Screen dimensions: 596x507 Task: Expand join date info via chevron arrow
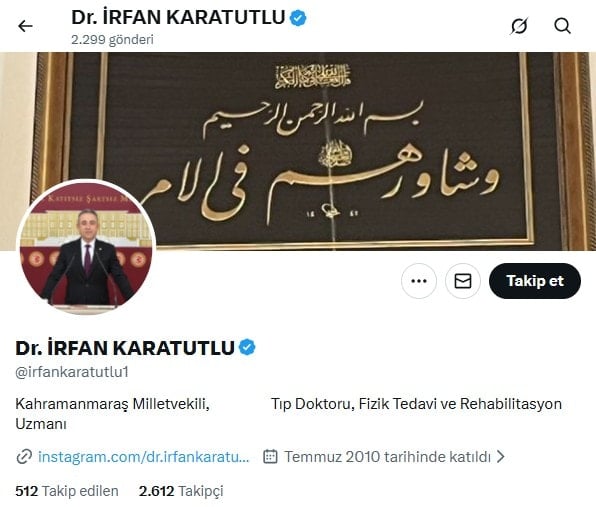tap(501, 456)
